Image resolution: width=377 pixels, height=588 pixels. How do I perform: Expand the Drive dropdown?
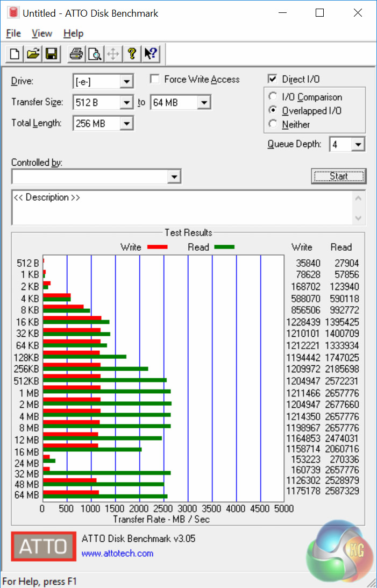(127, 81)
